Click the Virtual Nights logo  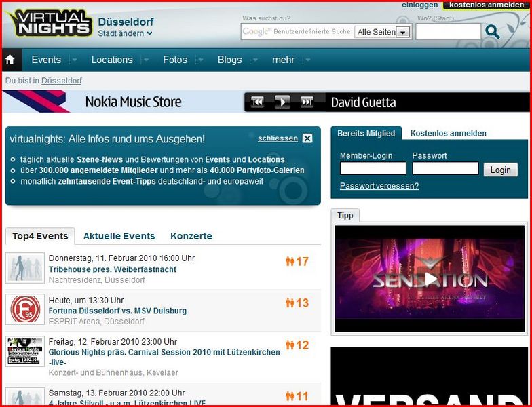click(49, 23)
